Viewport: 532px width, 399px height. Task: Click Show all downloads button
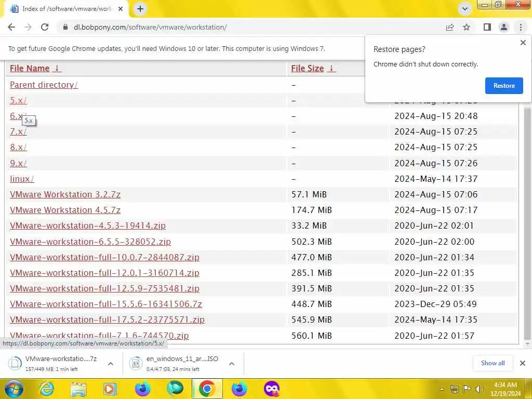click(493, 363)
